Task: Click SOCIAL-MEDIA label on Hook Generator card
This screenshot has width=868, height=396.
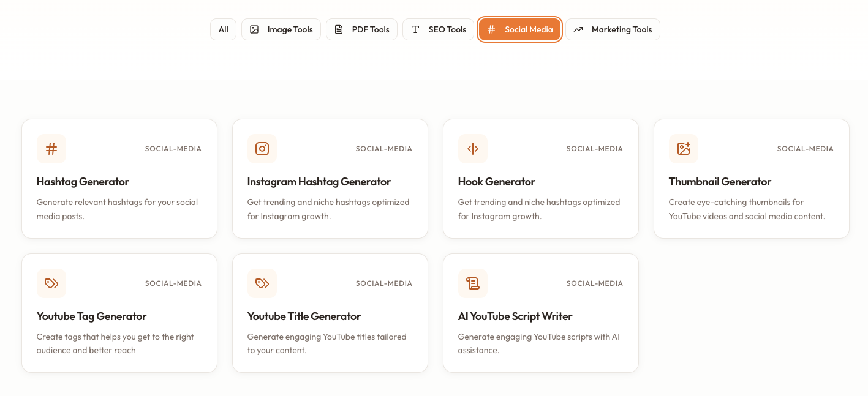Action: coord(595,149)
